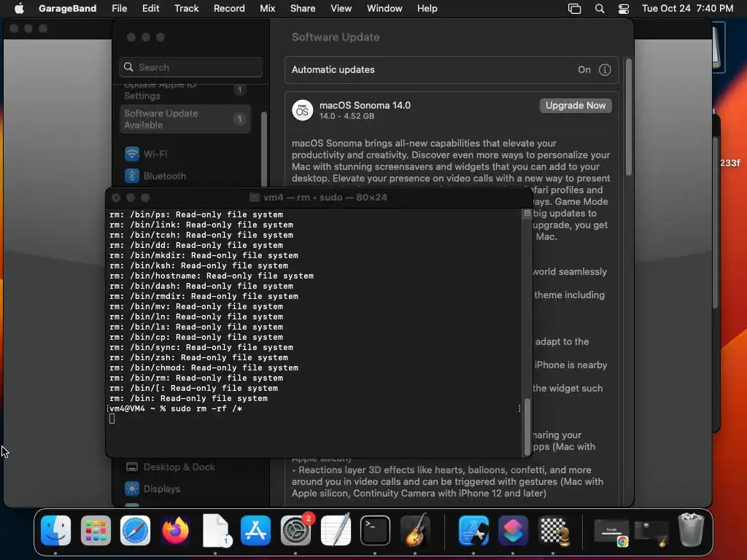The image size is (747, 560).
Task: Click Terminal scroll-lock marker icon
Action: 527,214
